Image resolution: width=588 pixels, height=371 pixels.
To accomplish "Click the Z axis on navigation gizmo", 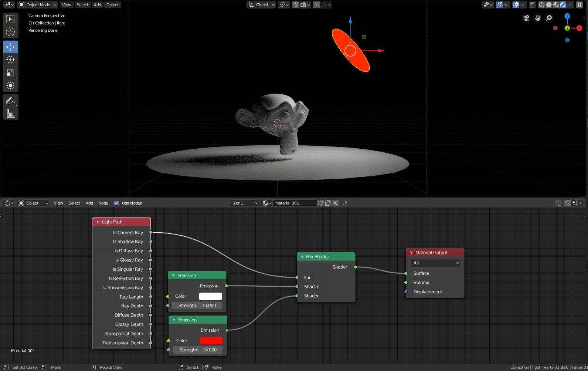I will [x=567, y=16].
